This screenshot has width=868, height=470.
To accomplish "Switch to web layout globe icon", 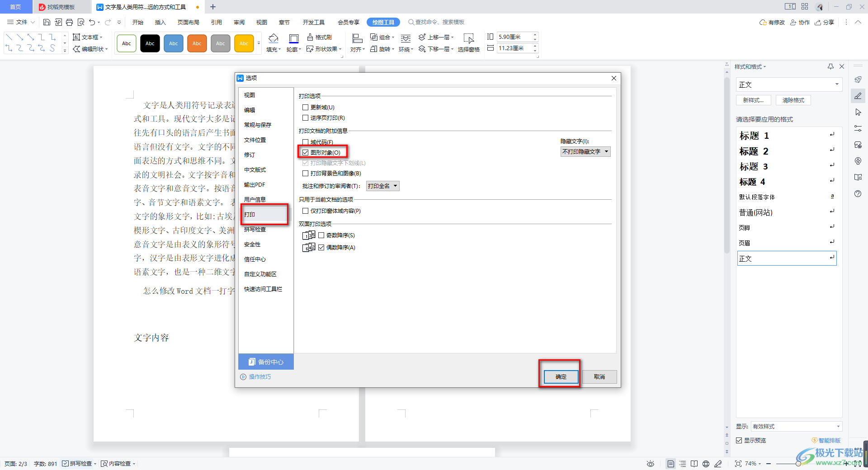I will tap(706, 464).
